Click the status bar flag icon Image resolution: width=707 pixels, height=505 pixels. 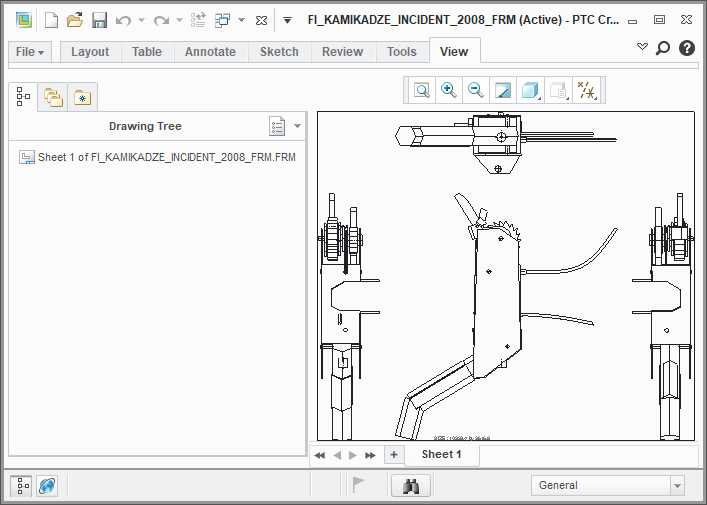358,485
